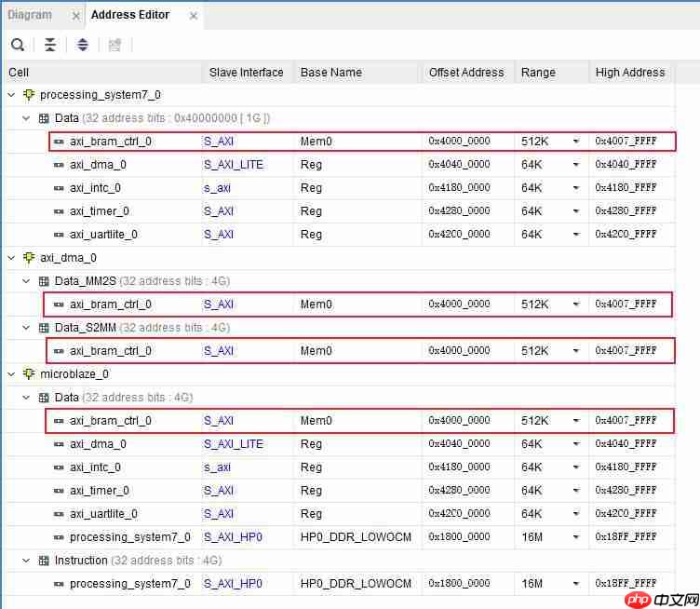The image size is (700, 609).
Task: Select the Address Editor tab
Action: pos(130,15)
